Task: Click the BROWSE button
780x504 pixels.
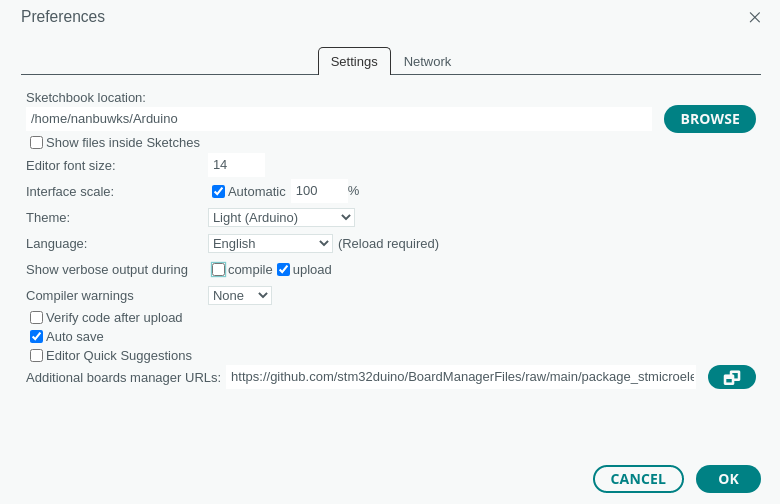Action: [710, 119]
